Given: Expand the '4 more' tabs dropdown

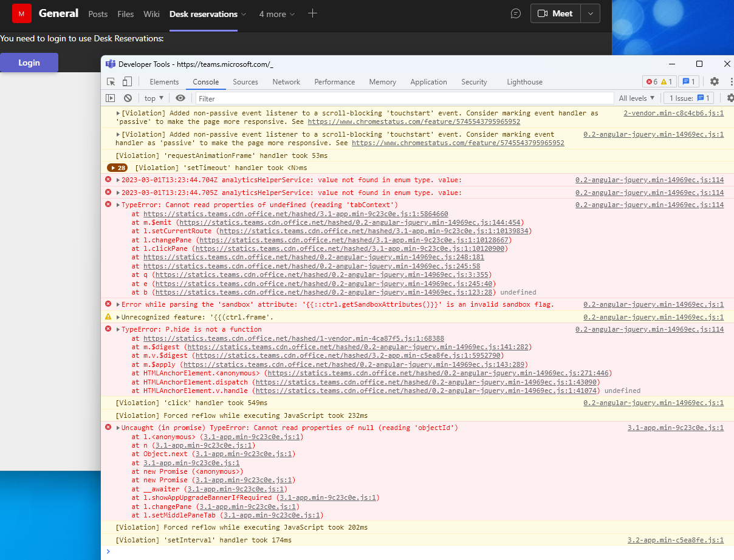Looking at the screenshot, I should coord(277,13).
